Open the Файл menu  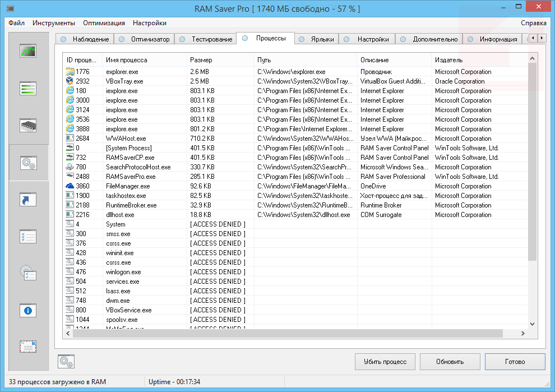(17, 23)
